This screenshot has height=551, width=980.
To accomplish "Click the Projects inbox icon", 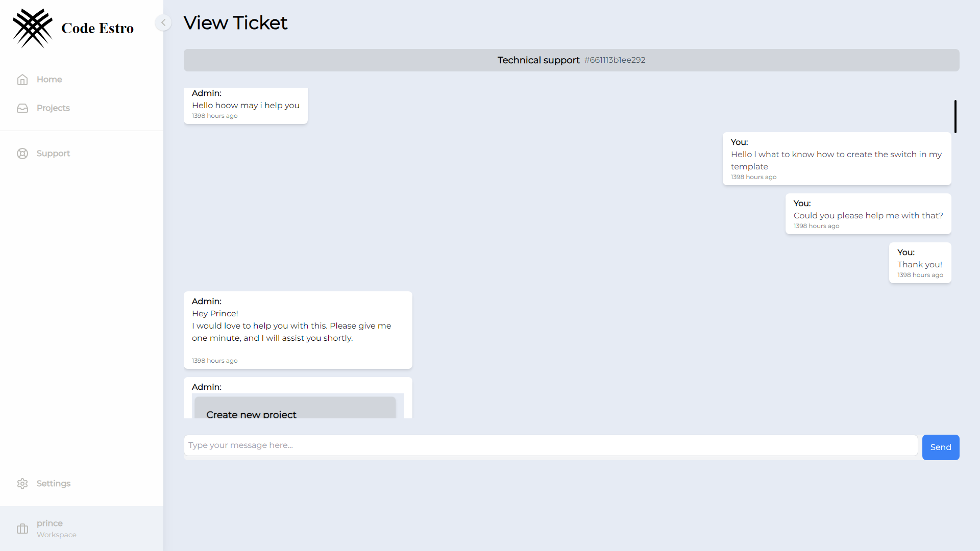I will click(x=22, y=108).
